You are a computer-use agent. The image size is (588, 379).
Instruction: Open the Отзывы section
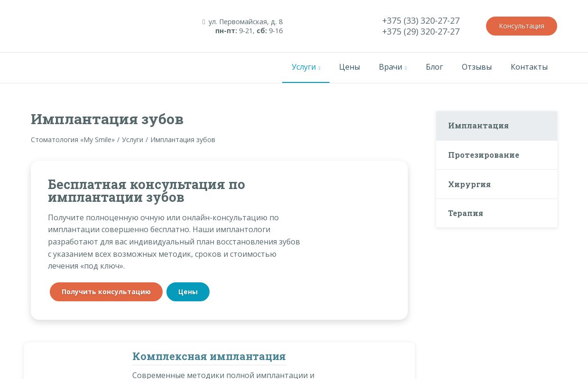click(x=477, y=67)
